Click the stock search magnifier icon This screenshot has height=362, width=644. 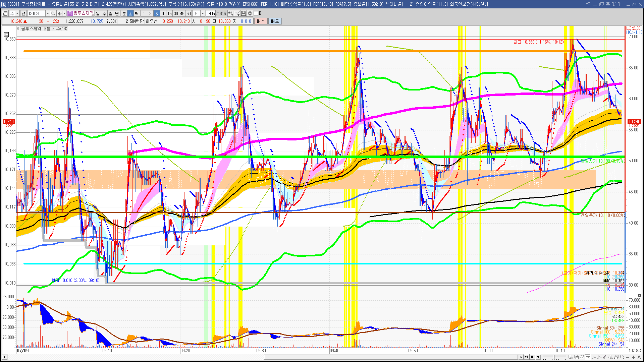tap(53, 13)
